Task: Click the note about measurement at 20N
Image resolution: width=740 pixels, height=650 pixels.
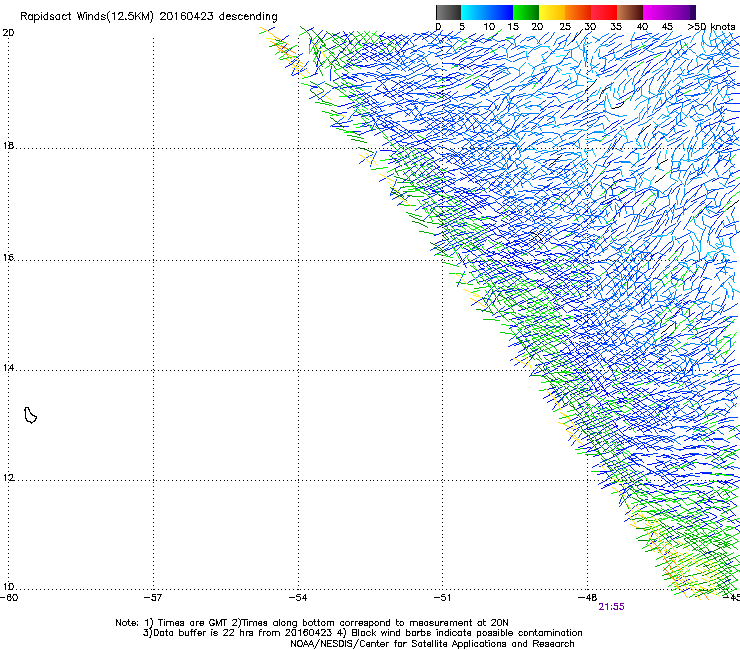Action: click(x=370, y=623)
